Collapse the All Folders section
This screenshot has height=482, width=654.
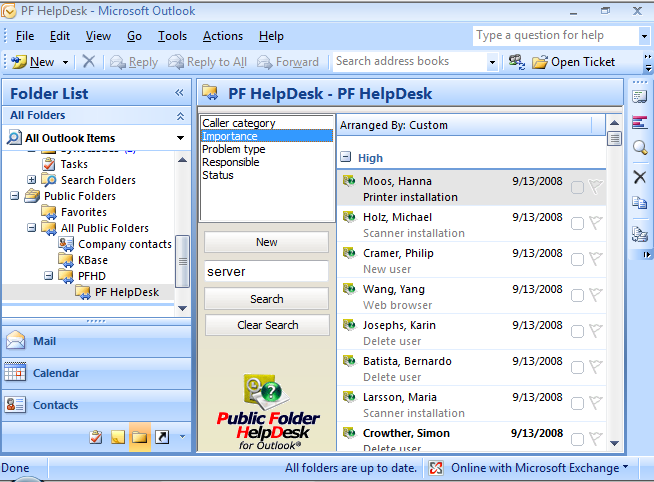(x=180, y=116)
